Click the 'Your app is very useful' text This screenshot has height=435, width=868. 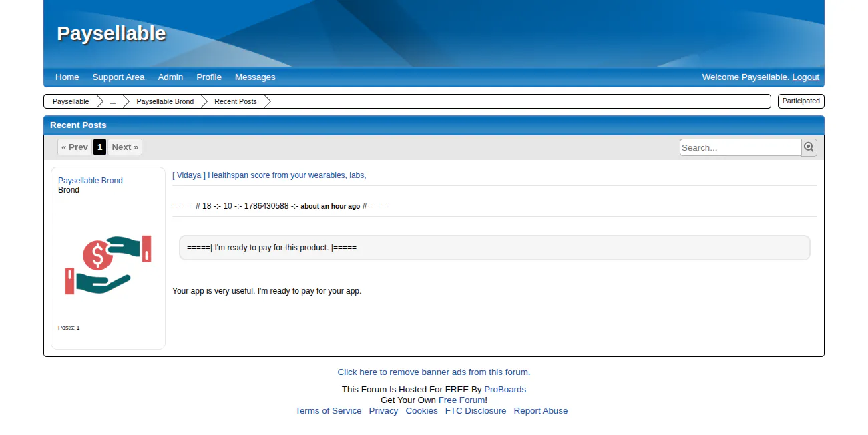[266, 291]
